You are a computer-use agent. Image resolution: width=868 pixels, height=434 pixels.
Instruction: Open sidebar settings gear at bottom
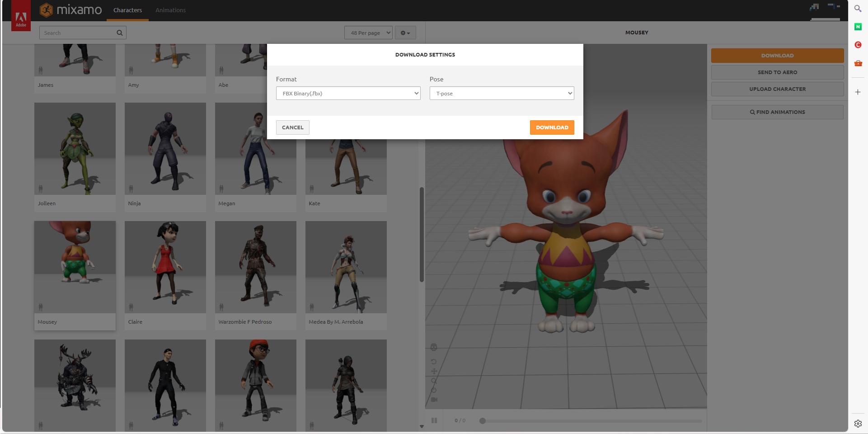(858, 424)
